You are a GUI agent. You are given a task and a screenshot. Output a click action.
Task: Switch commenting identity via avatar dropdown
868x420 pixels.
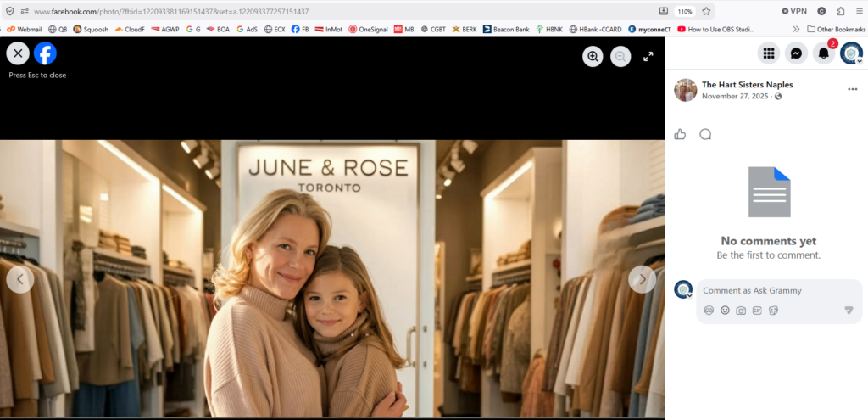pos(683,290)
